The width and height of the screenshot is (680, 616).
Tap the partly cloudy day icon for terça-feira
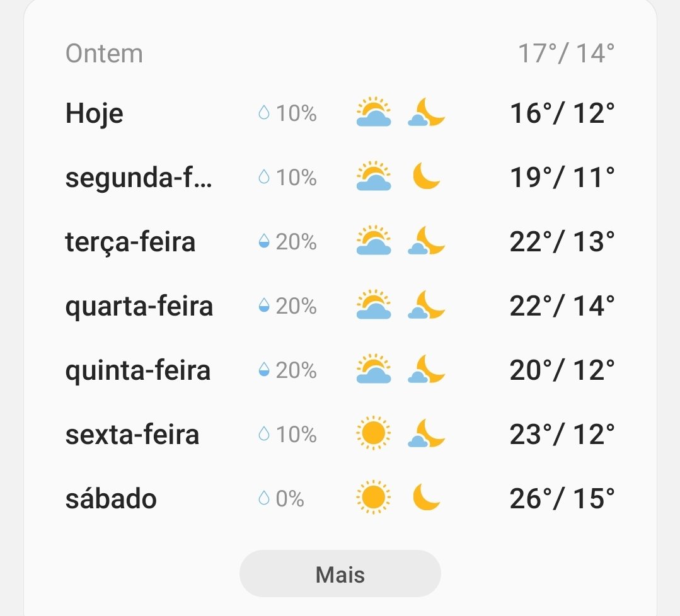[373, 241]
